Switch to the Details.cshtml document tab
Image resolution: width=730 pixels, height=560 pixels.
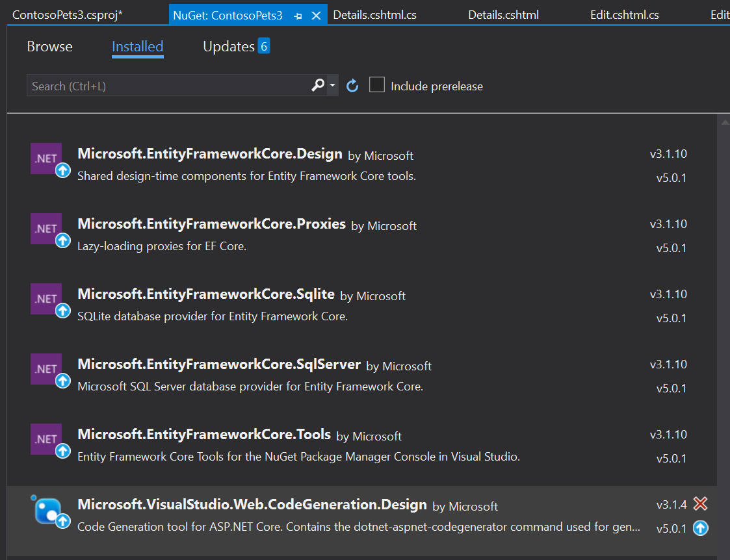(503, 15)
